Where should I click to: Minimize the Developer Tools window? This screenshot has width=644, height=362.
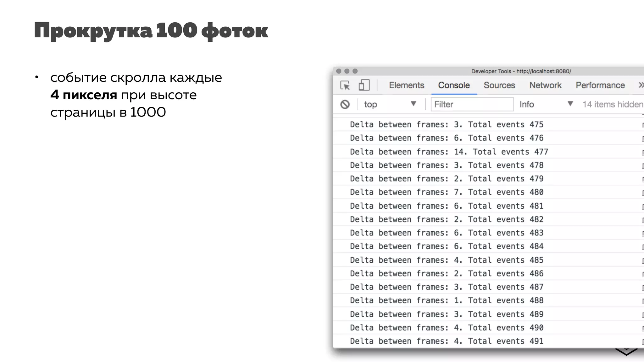point(347,71)
